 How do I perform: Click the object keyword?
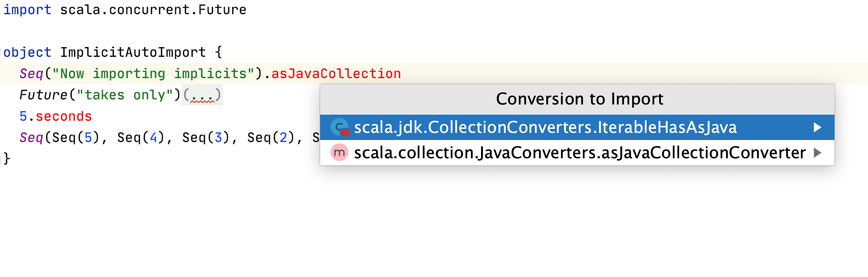pyautogui.click(x=27, y=52)
